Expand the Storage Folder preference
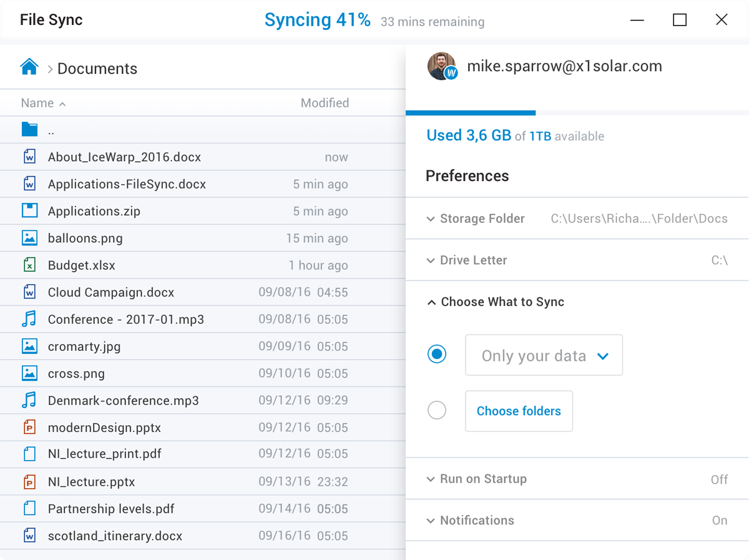Viewport: 749px width, 560px height. tap(476, 219)
